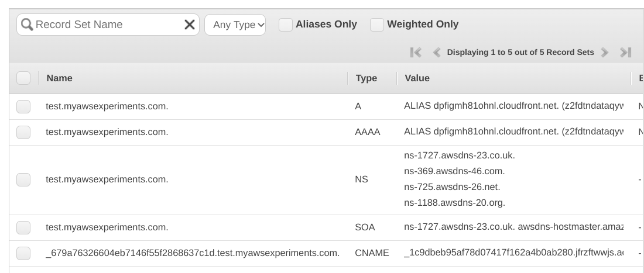The image size is (644, 273).
Task: Enable the Weighted Only filter
Action: [x=377, y=25]
